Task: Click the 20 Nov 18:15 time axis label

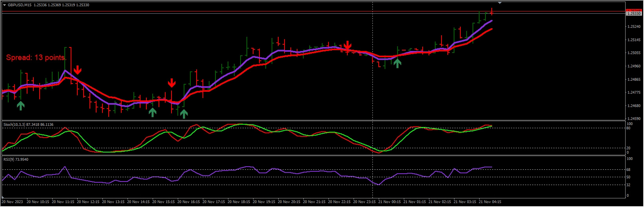Action: point(239,202)
